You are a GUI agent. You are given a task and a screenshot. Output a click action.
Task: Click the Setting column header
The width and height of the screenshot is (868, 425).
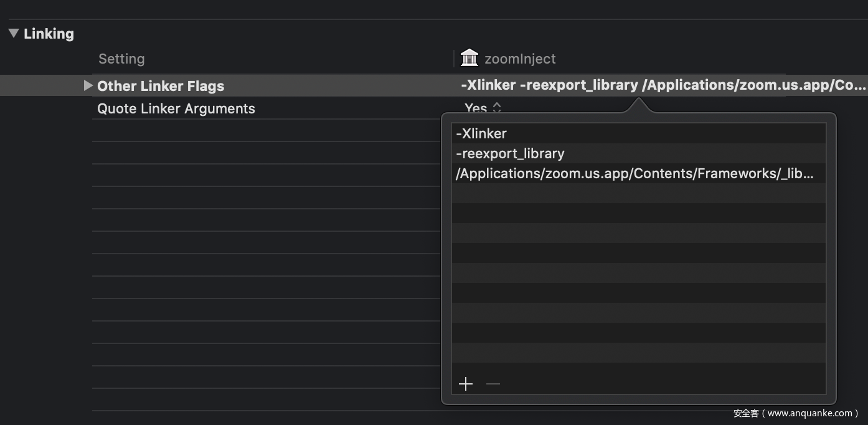(121, 59)
